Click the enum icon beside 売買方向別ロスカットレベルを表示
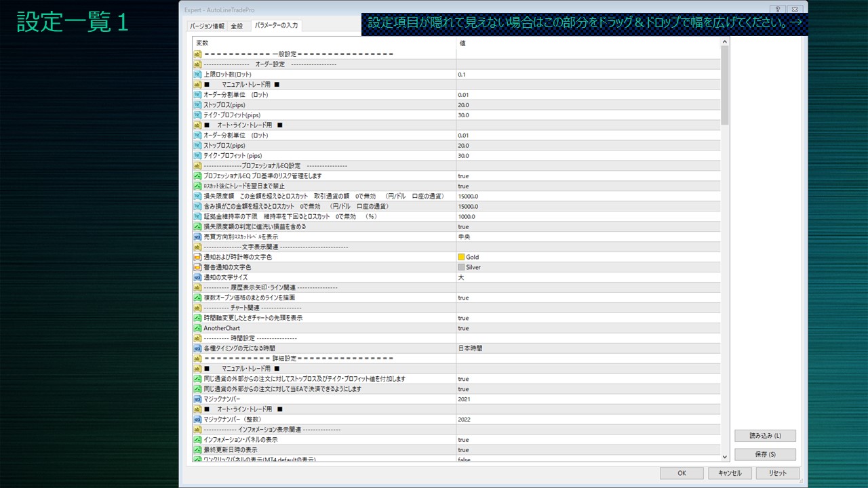This screenshot has height=488, width=868. (x=198, y=237)
